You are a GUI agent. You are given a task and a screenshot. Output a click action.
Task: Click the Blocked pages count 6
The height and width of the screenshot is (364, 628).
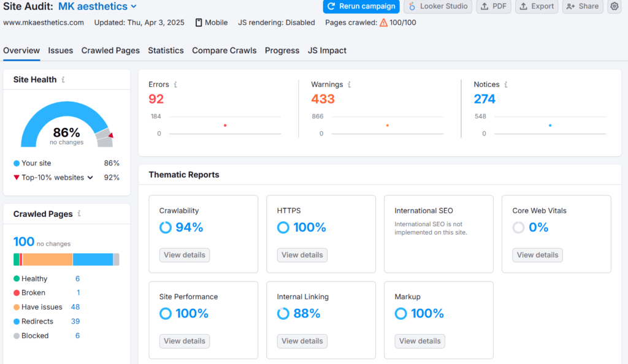click(x=77, y=336)
